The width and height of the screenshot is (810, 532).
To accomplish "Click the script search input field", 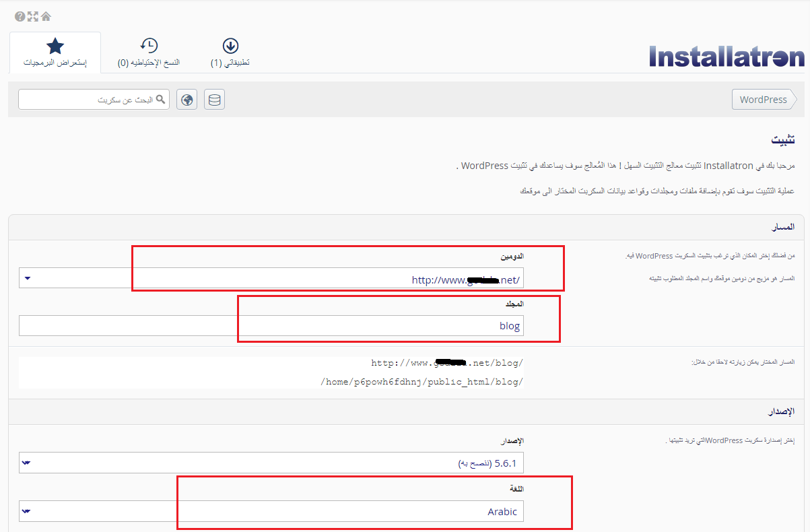I will [94, 100].
